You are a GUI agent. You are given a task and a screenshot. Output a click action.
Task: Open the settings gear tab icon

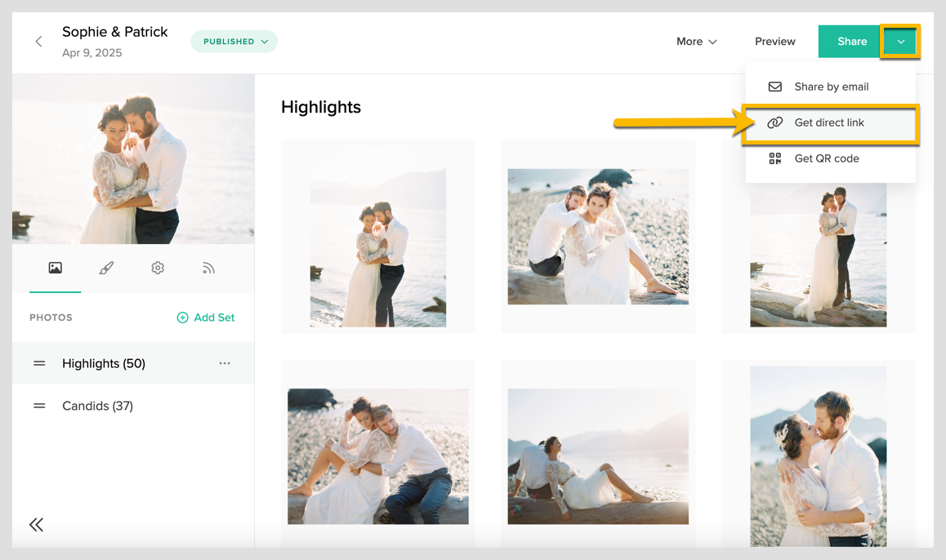pyautogui.click(x=158, y=268)
